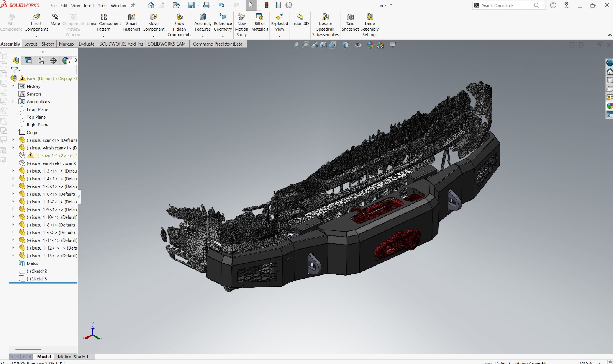This screenshot has height=364, width=613.
Task: Click Zoom to Fit in view toolbar
Action: tap(296, 45)
